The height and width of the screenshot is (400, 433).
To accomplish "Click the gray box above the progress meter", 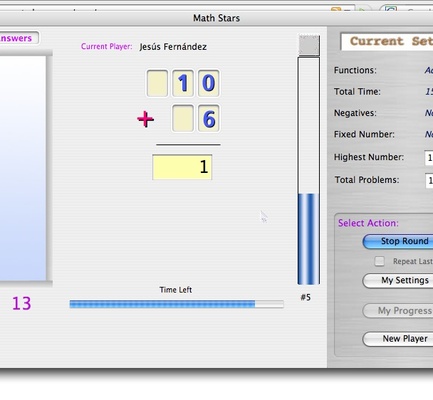I will coord(309,44).
